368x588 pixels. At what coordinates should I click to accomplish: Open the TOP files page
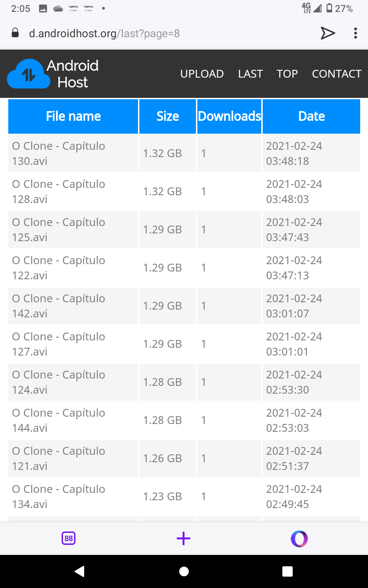point(287,74)
